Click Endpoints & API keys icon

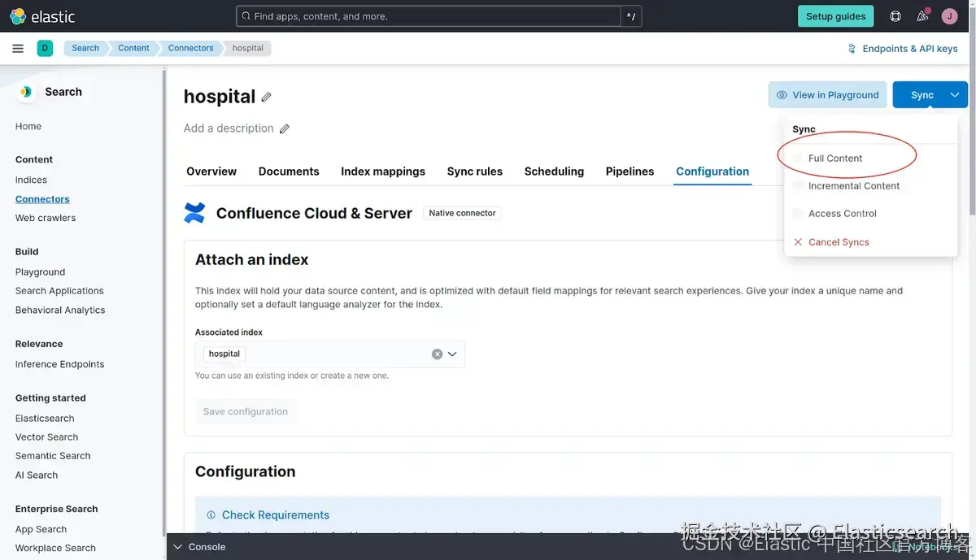coord(852,49)
